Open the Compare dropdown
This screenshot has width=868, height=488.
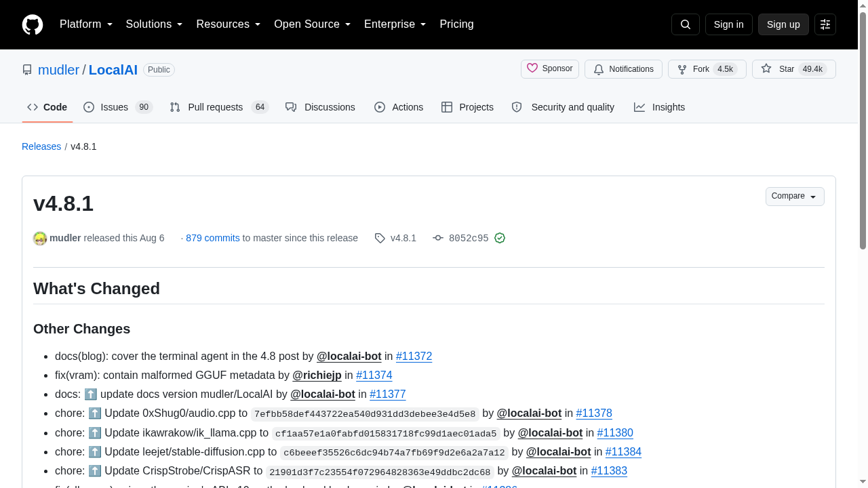795,197
